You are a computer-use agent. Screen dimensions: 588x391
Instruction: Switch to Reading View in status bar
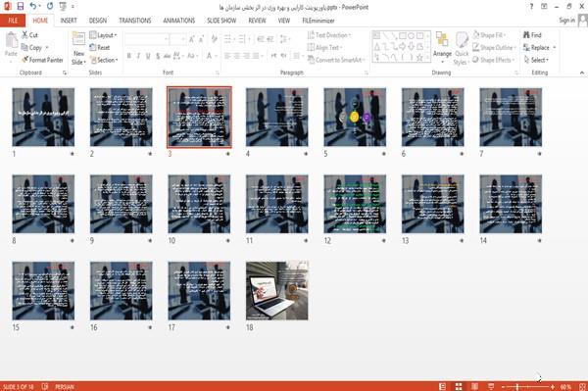pos(474,386)
